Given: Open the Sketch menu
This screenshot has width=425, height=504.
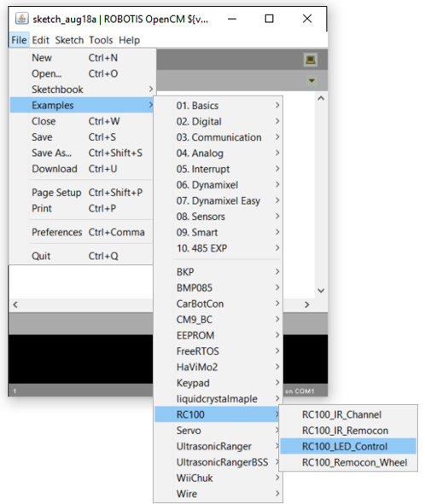Looking at the screenshot, I should (69, 40).
